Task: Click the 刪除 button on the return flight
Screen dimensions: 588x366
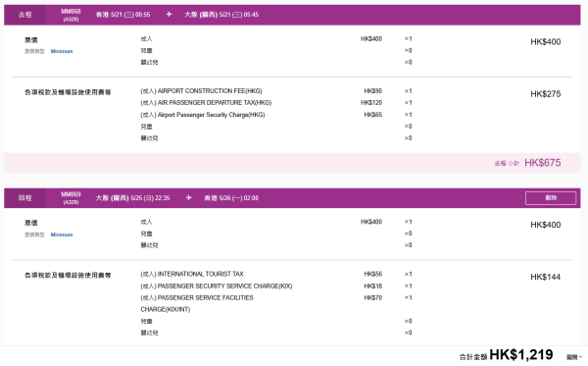Action: coord(551,198)
